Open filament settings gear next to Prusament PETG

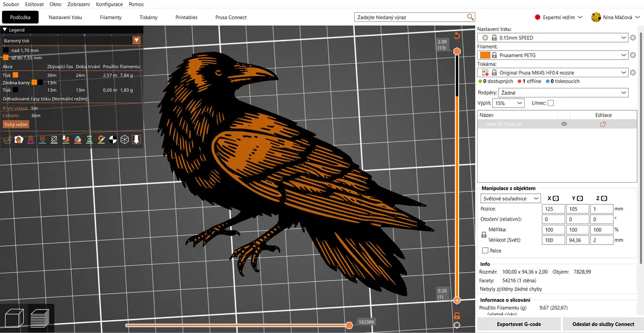[633, 55]
